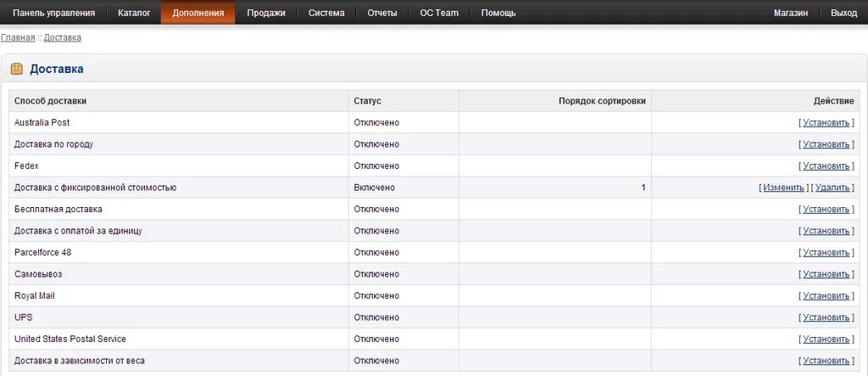
Task: Open the Помощь menu
Action: tap(498, 13)
